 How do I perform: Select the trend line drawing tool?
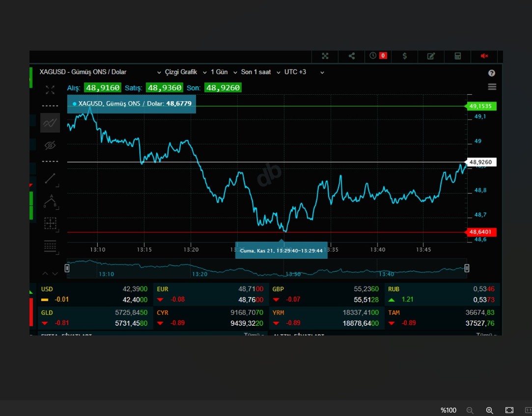pos(50,179)
